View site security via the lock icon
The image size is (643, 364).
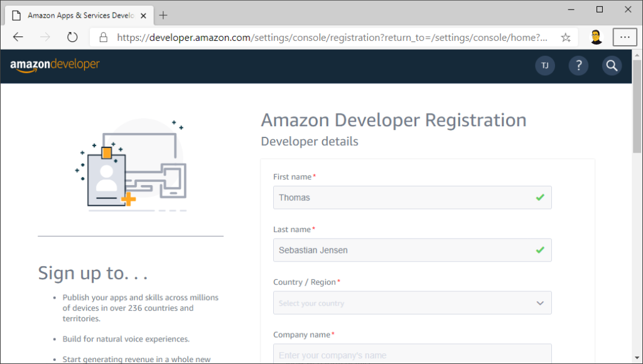(x=102, y=37)
